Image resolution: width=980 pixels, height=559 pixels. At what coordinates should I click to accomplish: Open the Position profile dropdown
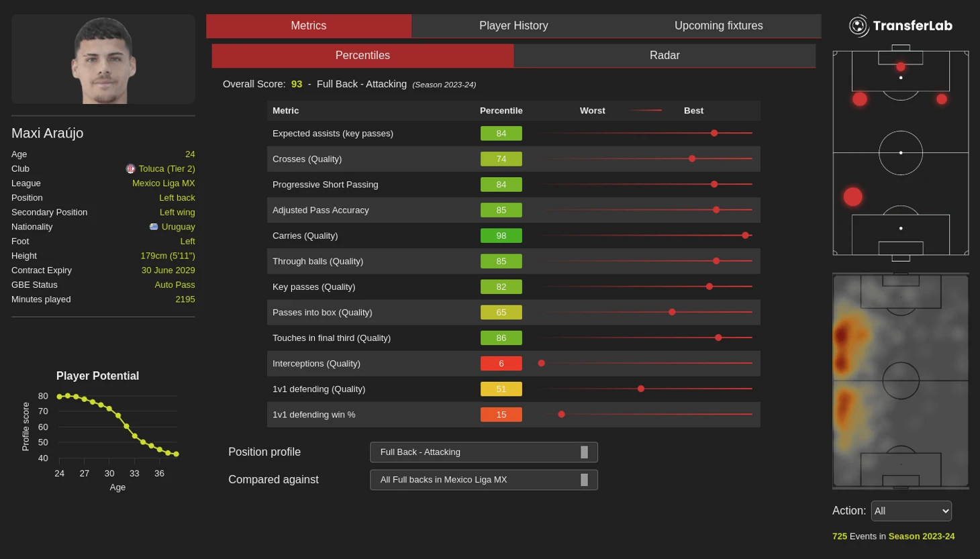pyautogui.click(x=483, y=452)
